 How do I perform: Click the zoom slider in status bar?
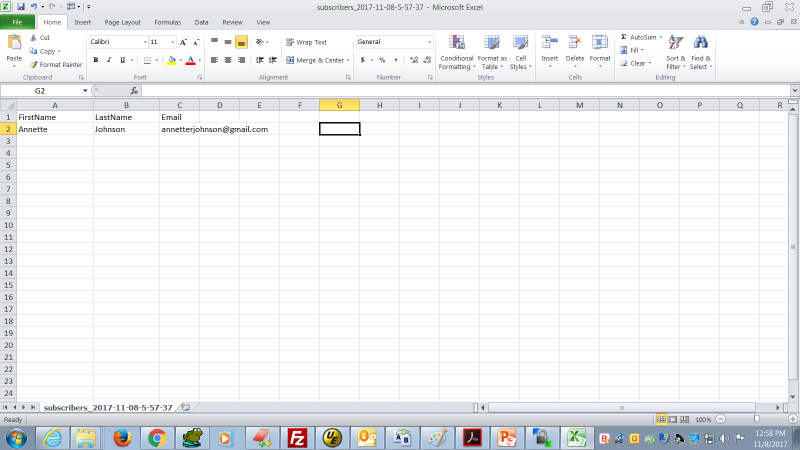757,419
